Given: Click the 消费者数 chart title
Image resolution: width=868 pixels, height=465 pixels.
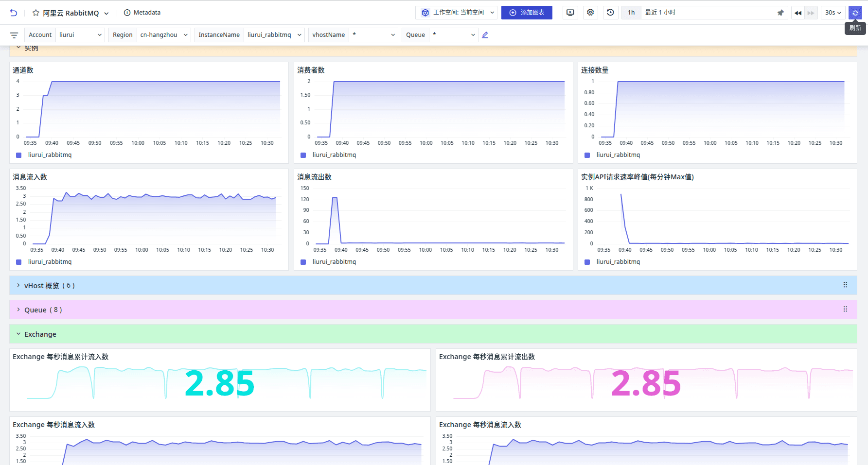Looking at the screenshot, I should pyautogui.click(x=311, y=70).
